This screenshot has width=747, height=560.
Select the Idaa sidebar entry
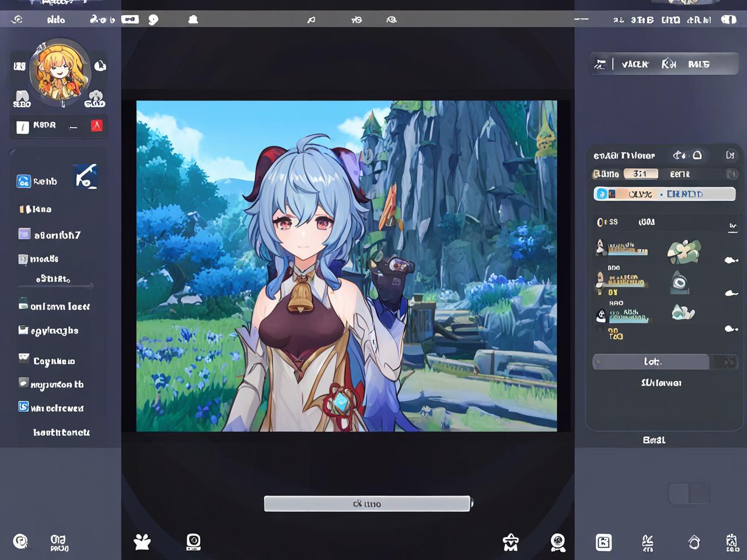coord(36,209)
